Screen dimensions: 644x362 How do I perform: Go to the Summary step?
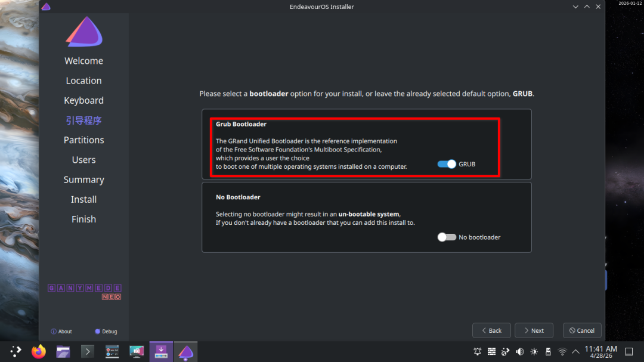pyautogui.click(x=84, y=180)
